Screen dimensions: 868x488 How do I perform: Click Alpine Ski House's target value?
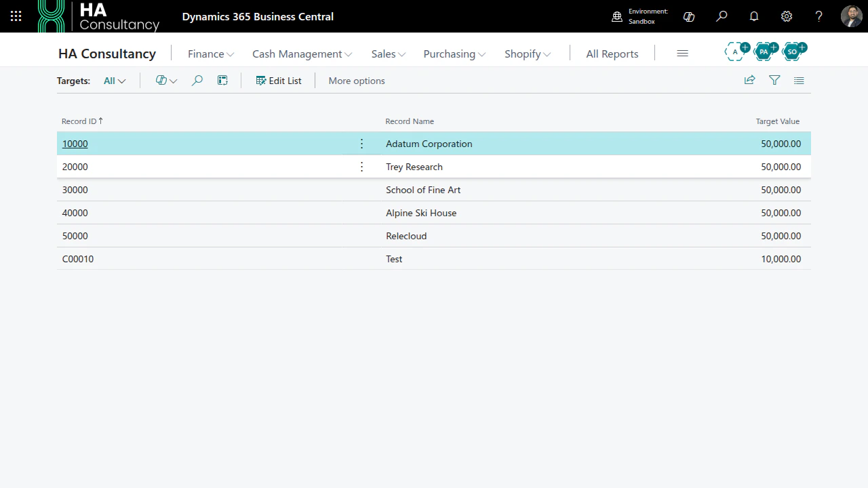781,213
